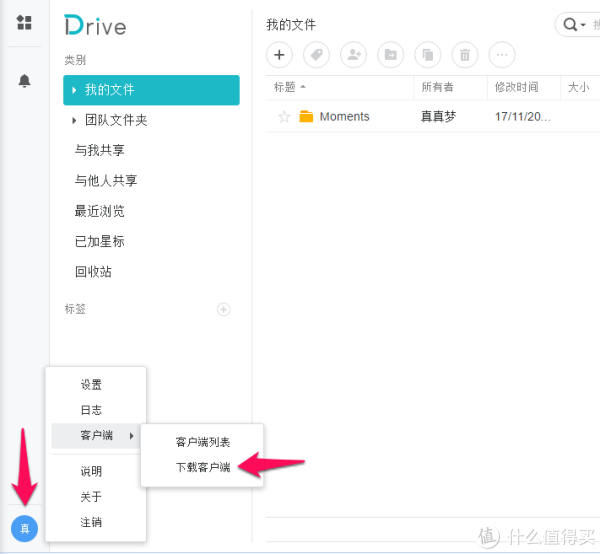The image size is (600, 554).
Task: Select Client List (客户端列表) from submenu
Action: [x=203, y=442]
